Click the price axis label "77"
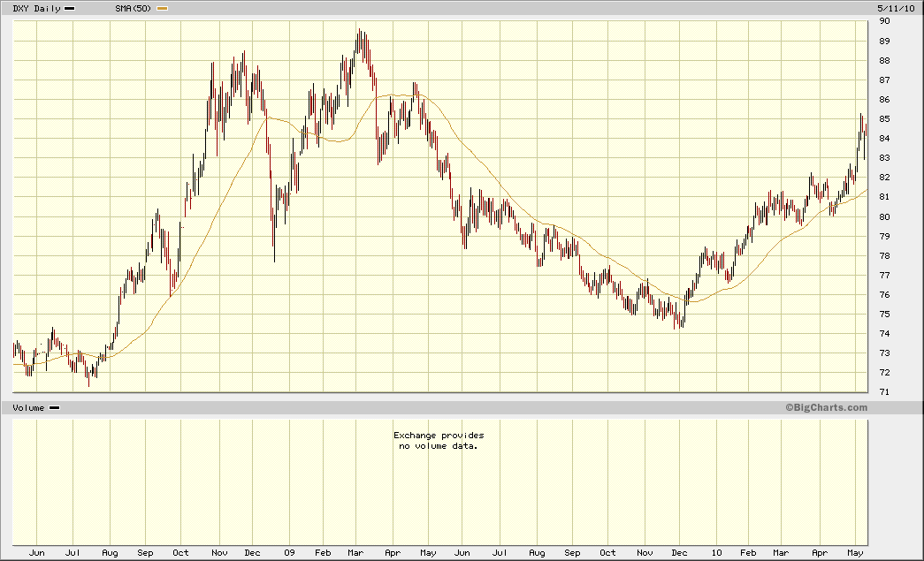This screenshot has width=924, height=561. point(884,275)
